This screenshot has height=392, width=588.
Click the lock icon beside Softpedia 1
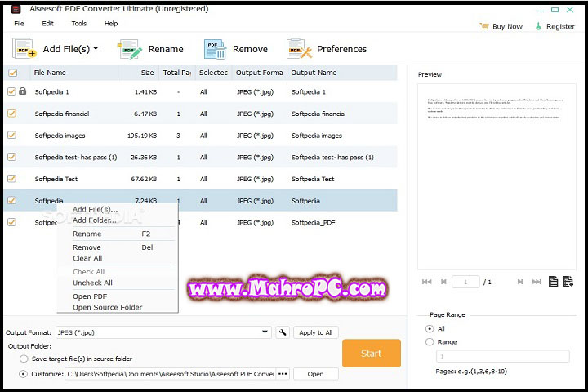click(23, 91)
